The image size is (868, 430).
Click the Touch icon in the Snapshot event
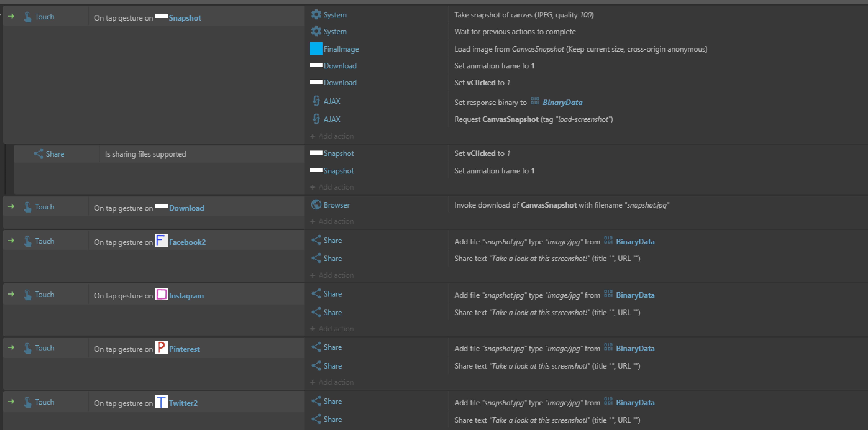click(x=28, y=17)
